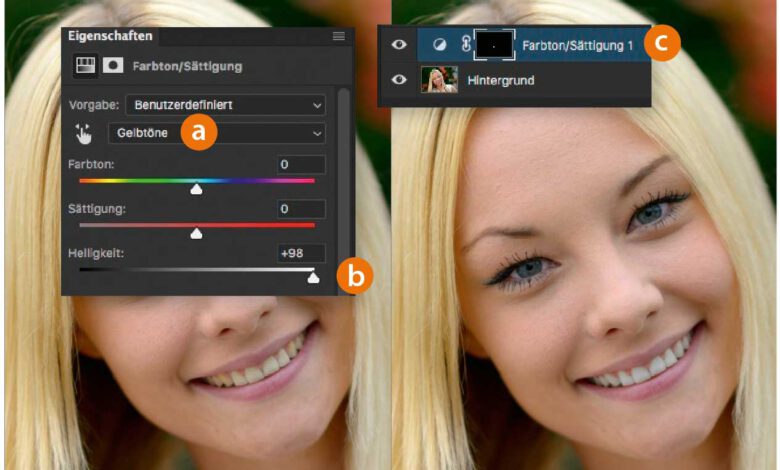780x470 pixels.
Task: Select the Hintergrund layer name
Action: [x=501, y=81]
